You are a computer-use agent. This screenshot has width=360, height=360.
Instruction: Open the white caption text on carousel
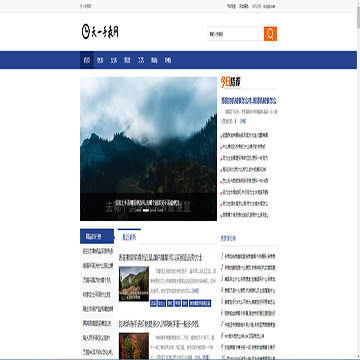pyautogui.click(x=148, y=203)
